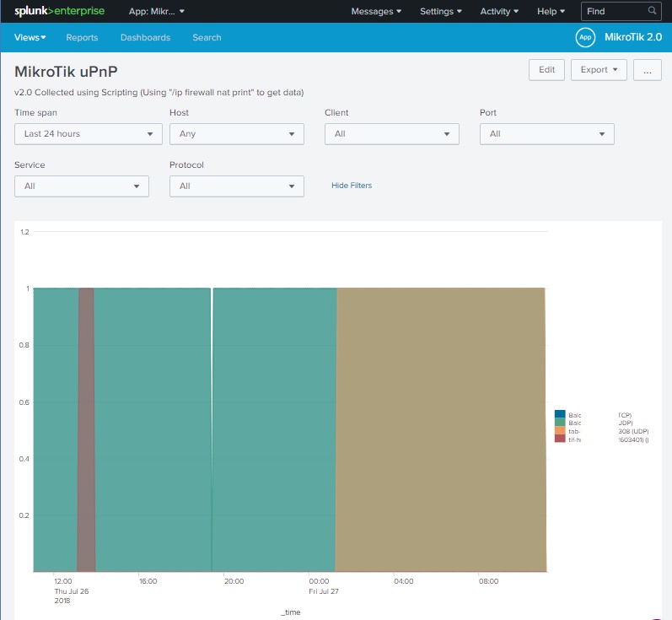The image size is (672, 620).
Task: Click the round App badge icon
Action: pyautogui.click(x=585, y=37)
